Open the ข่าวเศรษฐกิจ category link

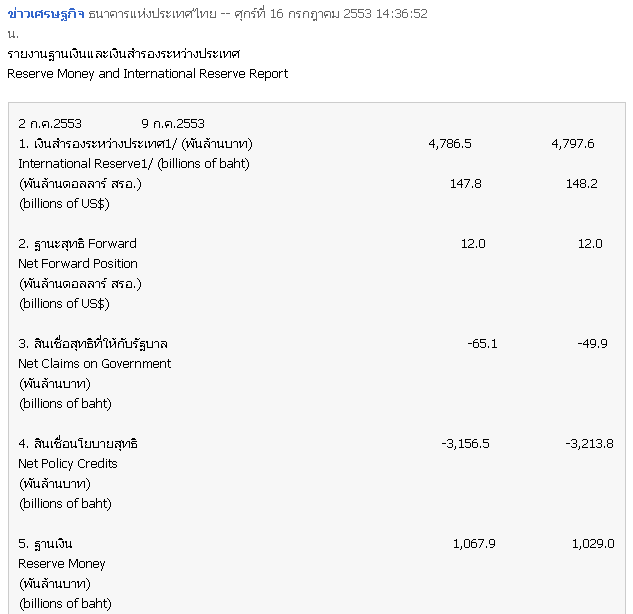pyautogui.click(x=46, y=14)
